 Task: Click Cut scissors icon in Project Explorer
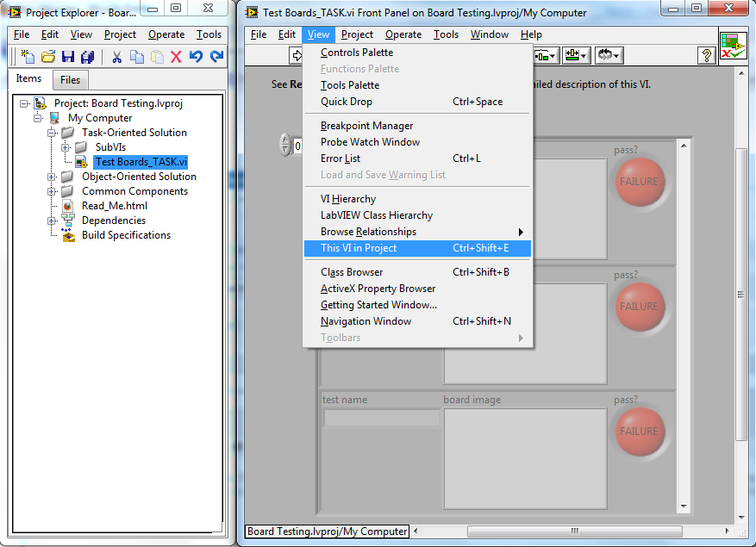116,57
